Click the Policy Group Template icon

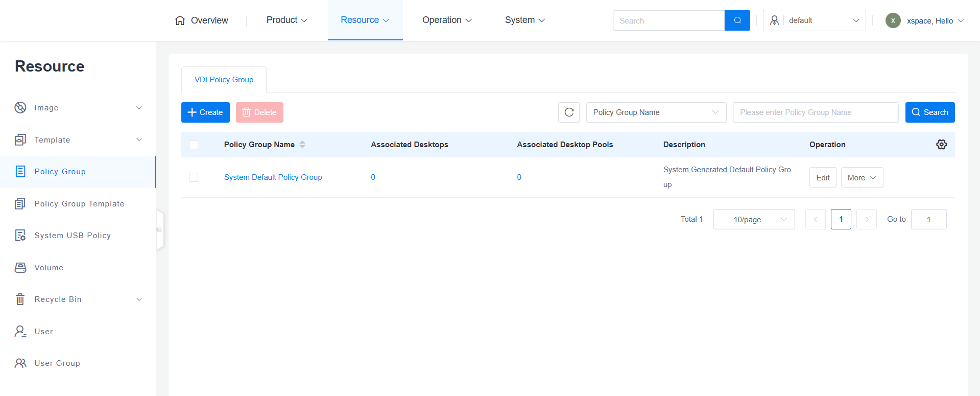20,204
